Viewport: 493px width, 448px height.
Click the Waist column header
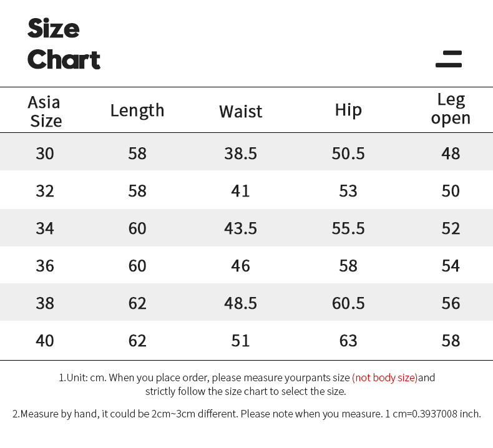coord(240,111)
